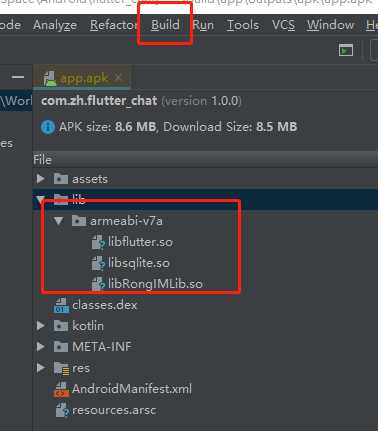
Task: Select the armeabi-v7a folder icon
Action: pyautogui.click(x=79, y=221)
